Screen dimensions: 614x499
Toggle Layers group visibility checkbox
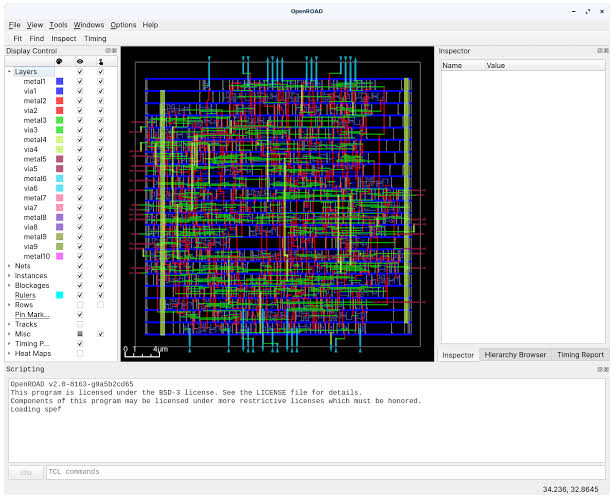click(x=80, y=72)
